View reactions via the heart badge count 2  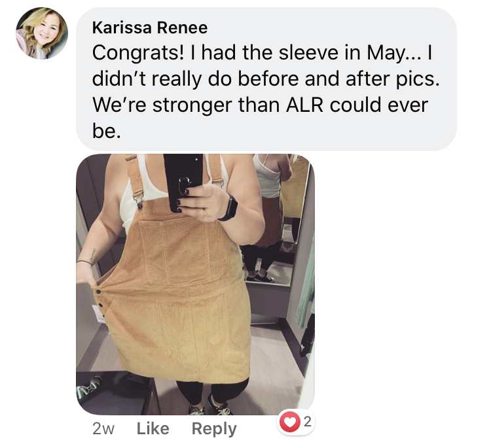coord(296,422)
